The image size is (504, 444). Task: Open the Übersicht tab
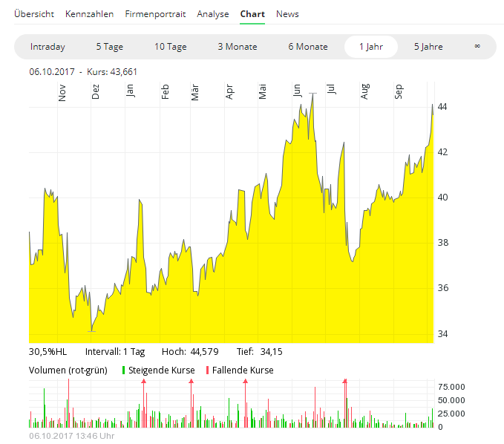(34, 14)
